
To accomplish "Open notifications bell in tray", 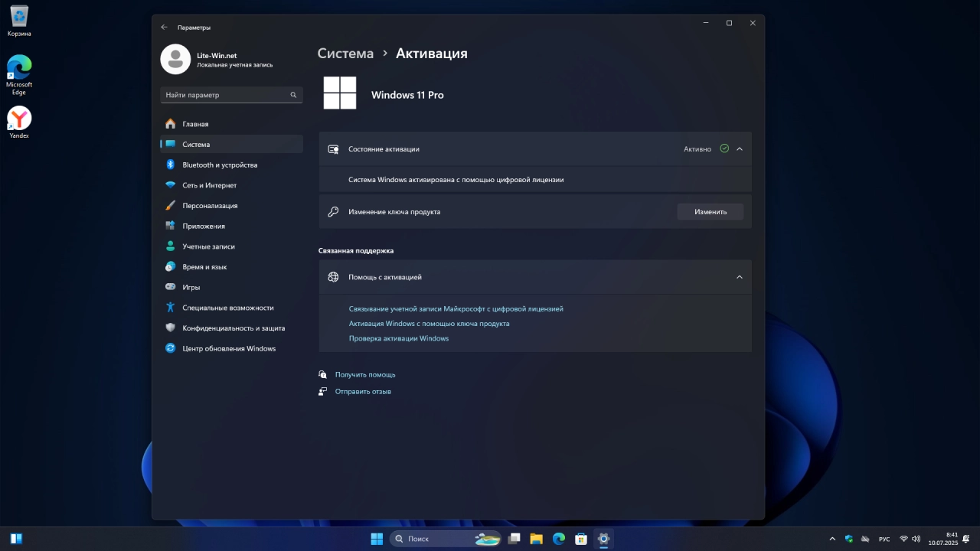I will point(967,539).
